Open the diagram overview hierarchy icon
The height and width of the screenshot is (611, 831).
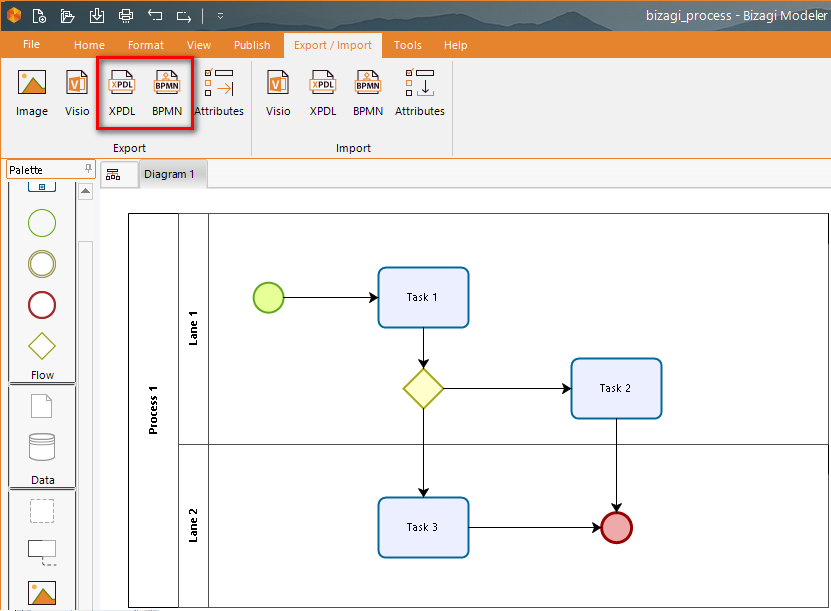click(113, 174)
